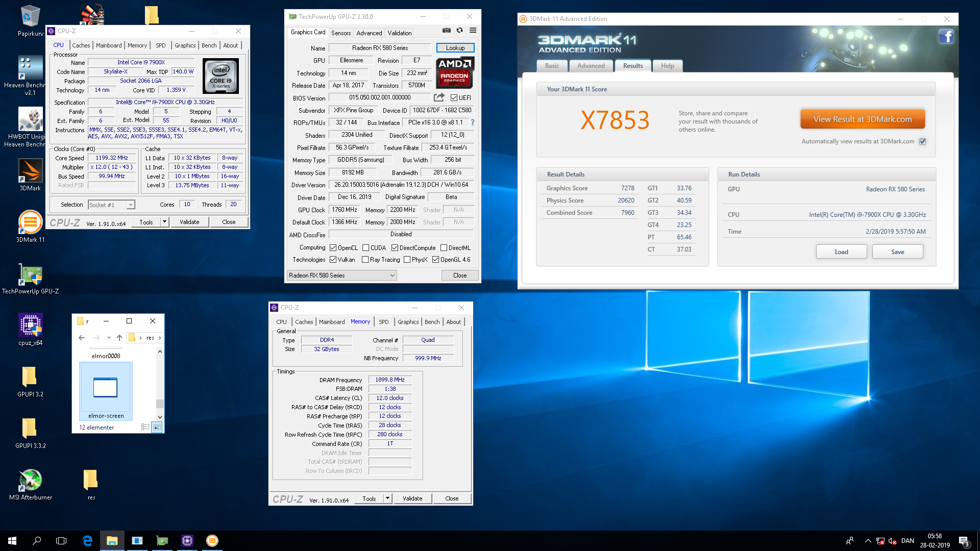Viewport: 980px width, 551px height.
Task: Click Validate in Memory CPU-Z window
Action: [412, 498]
